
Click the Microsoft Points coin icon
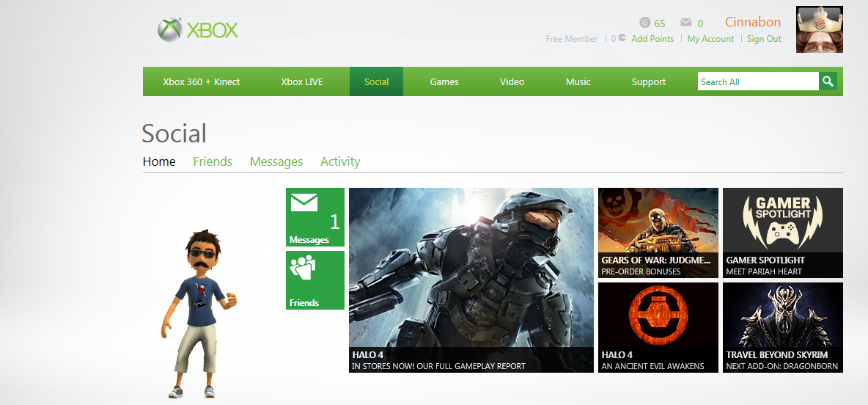click(x=622, y=38)
